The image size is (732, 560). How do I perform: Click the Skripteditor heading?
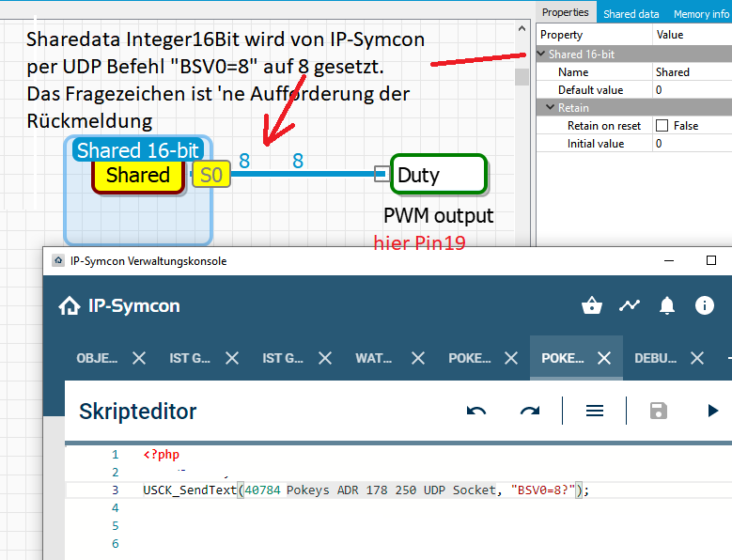pos(138,412)
